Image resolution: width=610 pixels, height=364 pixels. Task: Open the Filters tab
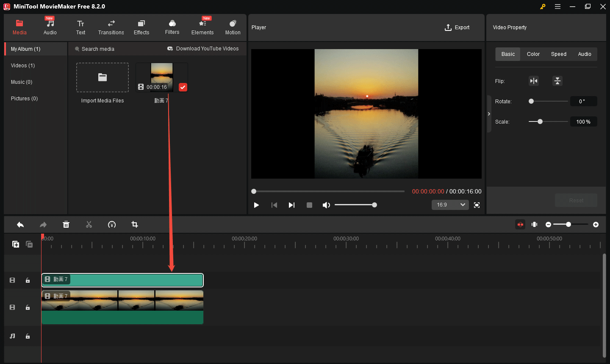click(x=172, y=28)
